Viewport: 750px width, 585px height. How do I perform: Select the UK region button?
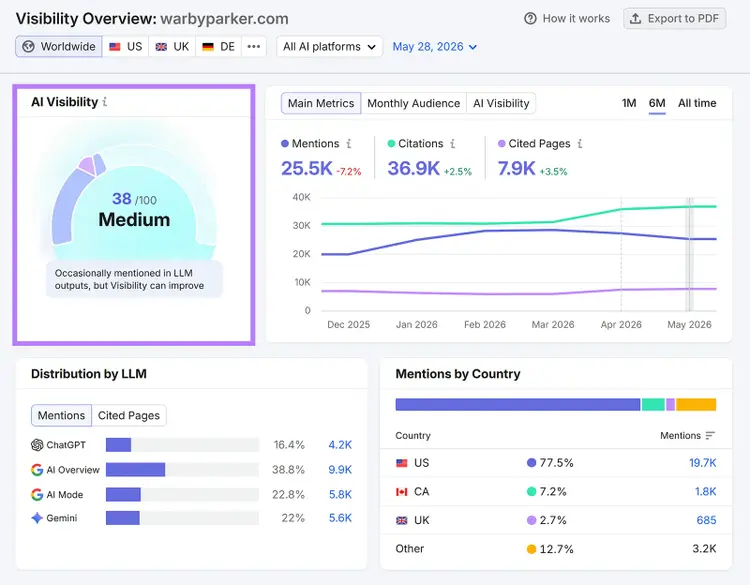point(172,46)
